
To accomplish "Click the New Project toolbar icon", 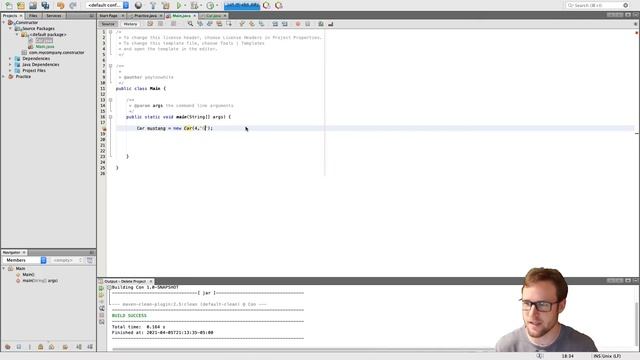I will pos(21,5).
